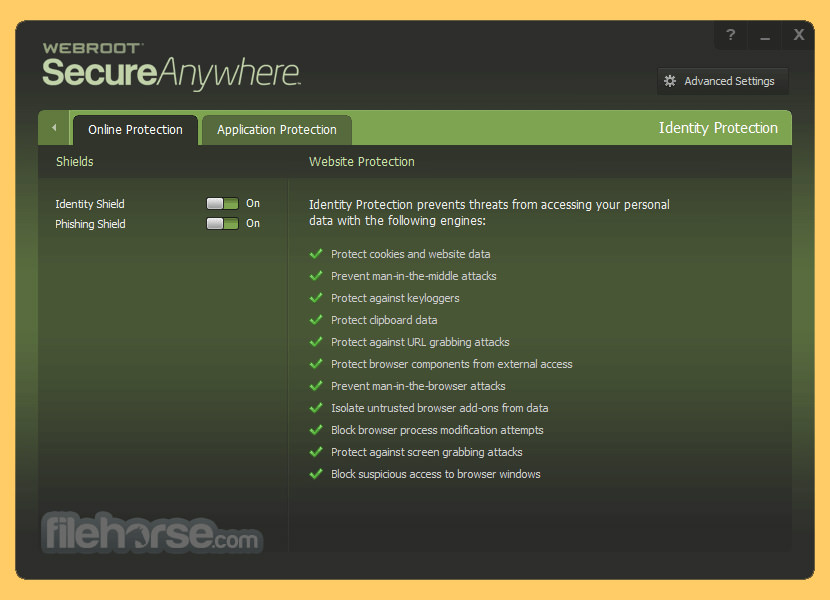Click 'Prevent man-in-the-middle attacks' text
Screen dimensions: 830x600
413,276
